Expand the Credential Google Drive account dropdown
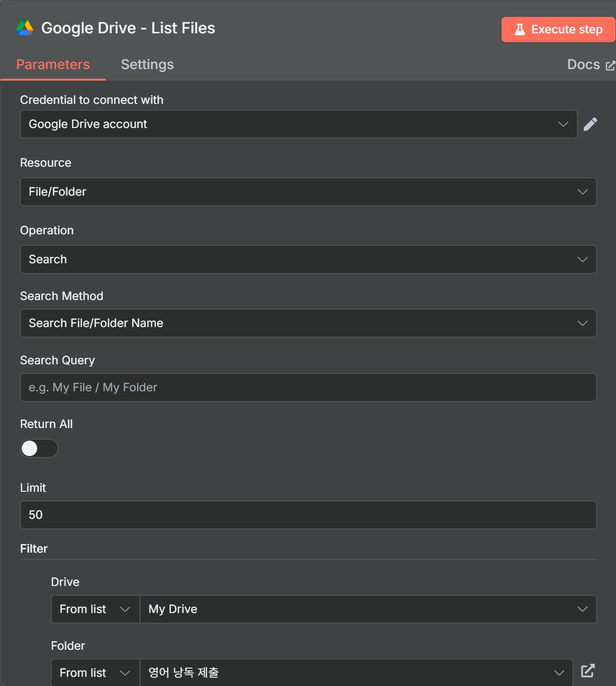Viewport: 616px width, 686px height. coord(298,124)
